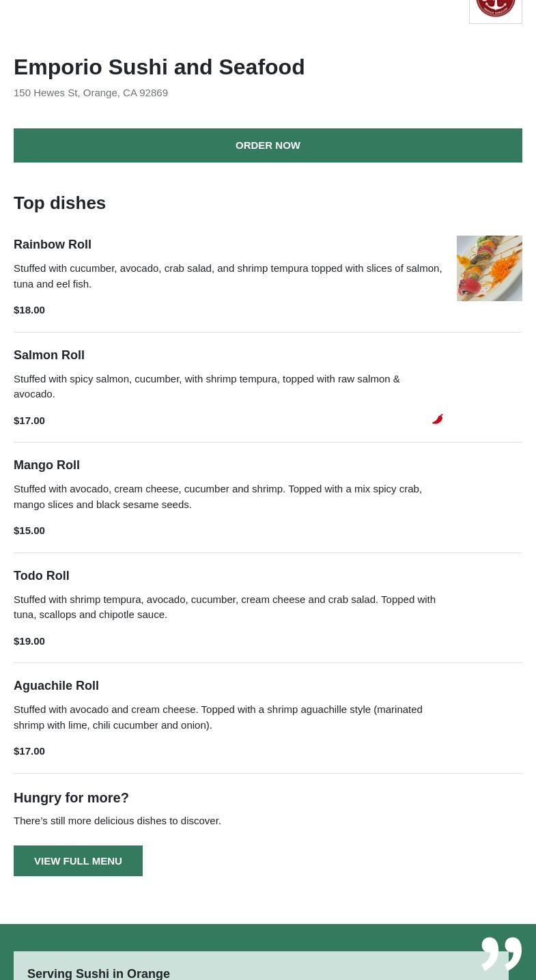Click the Rainbow Roll $18.00 price

[29, 310]
